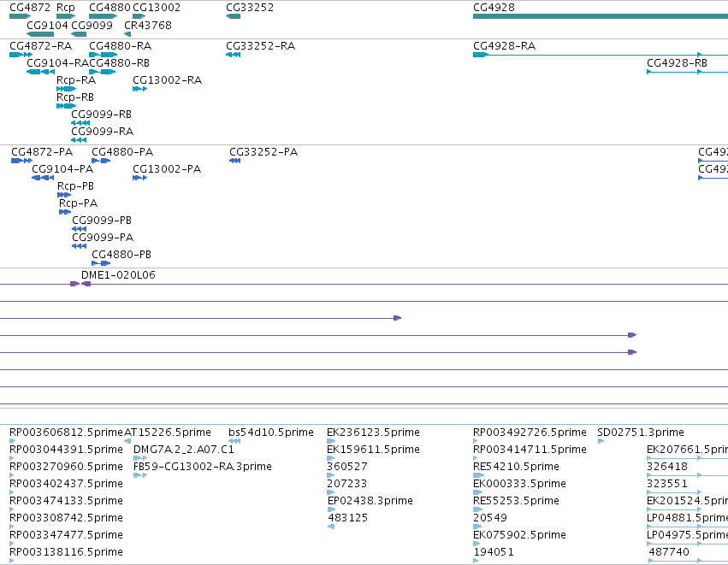Click feature 487740
Screen dimensions: 728x565
[669, 552]
